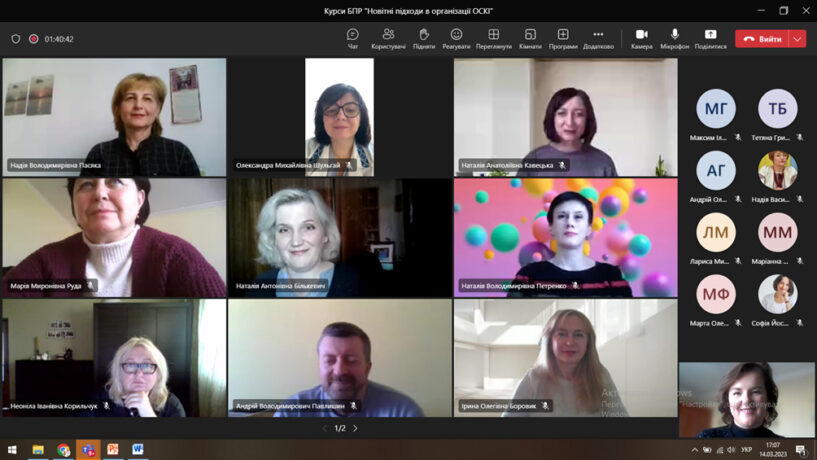Show the participants list (Користувачі)
Viewport: 817px width, 460px height.
(388, 38)
